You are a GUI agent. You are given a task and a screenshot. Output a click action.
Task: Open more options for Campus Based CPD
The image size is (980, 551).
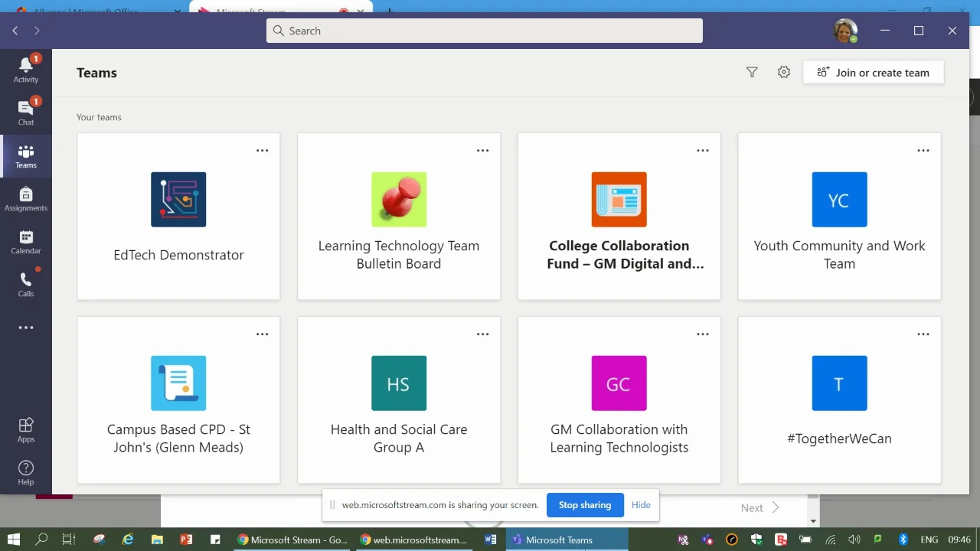click(x=263, y=334)
